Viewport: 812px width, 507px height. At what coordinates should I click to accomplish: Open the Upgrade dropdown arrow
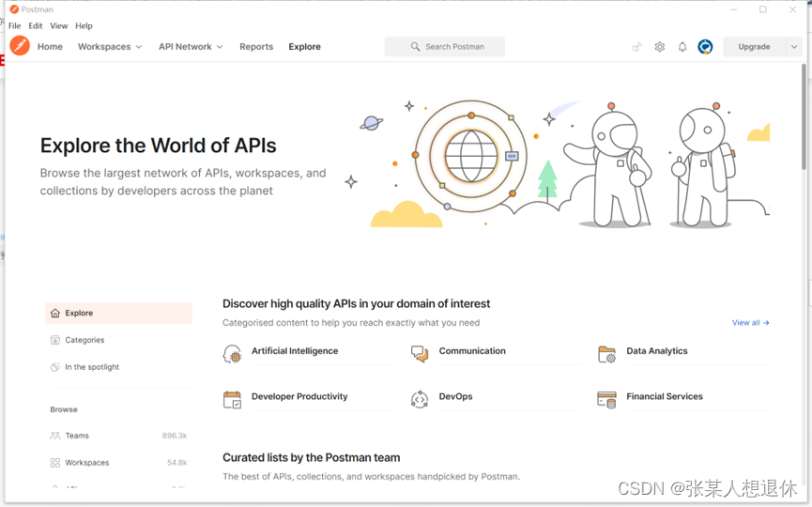coord(794,47)
